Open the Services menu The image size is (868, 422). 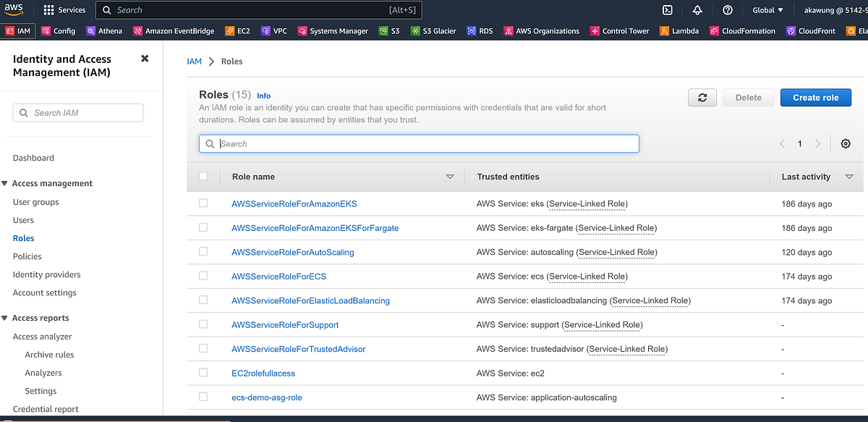click(64, 10)
